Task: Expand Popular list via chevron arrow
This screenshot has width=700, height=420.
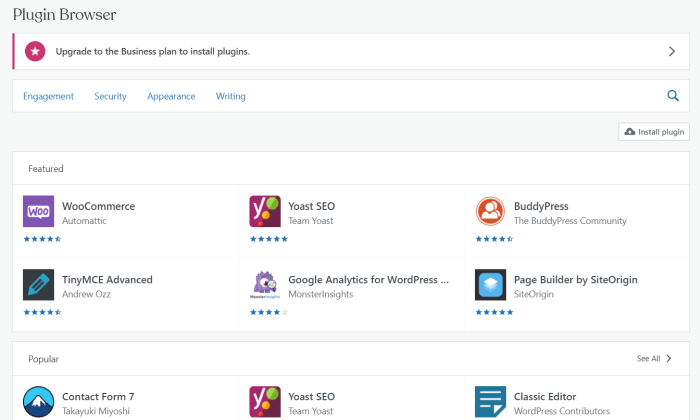Action: [x=668, y=358]
